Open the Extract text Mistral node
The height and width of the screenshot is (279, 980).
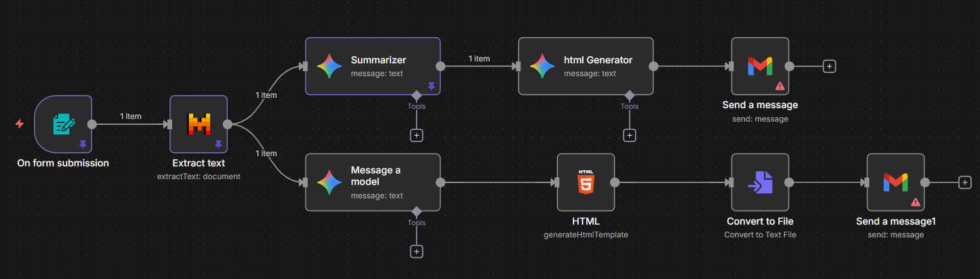[x=198, y=124]
